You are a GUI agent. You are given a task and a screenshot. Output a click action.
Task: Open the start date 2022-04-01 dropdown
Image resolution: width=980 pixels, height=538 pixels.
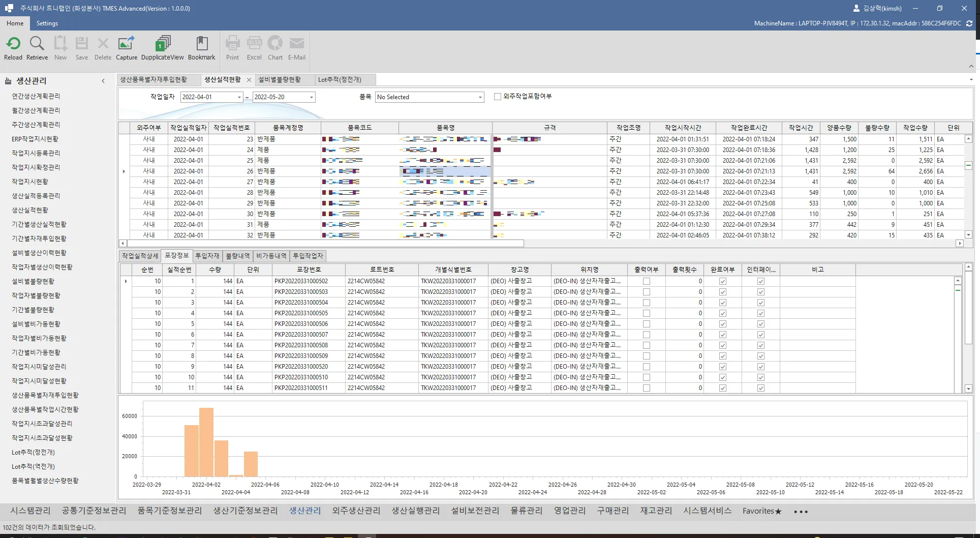pyautogui.click(x=239, y=97)
